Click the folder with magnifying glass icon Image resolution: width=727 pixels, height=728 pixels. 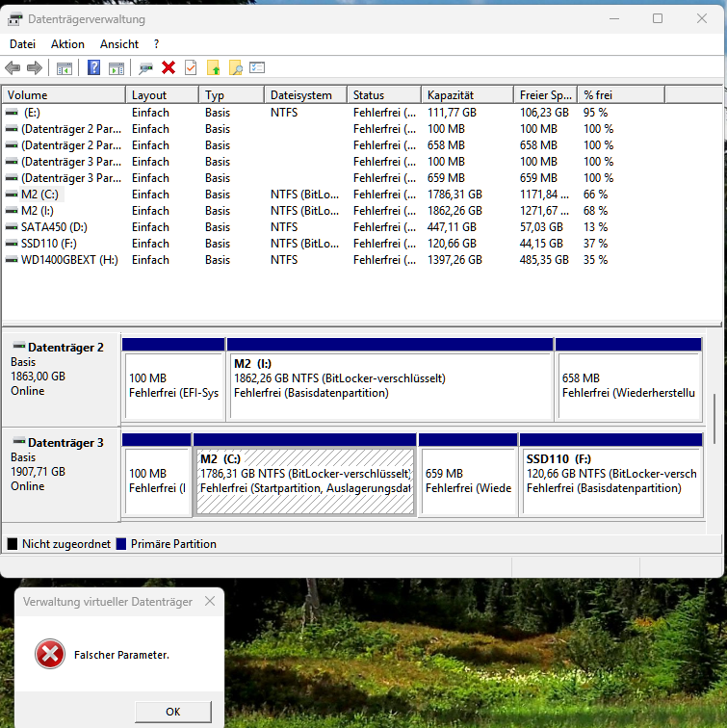coord(235,67)
